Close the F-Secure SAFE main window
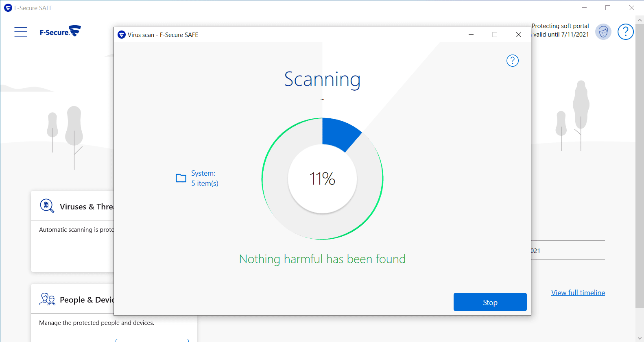 point(632,8)
